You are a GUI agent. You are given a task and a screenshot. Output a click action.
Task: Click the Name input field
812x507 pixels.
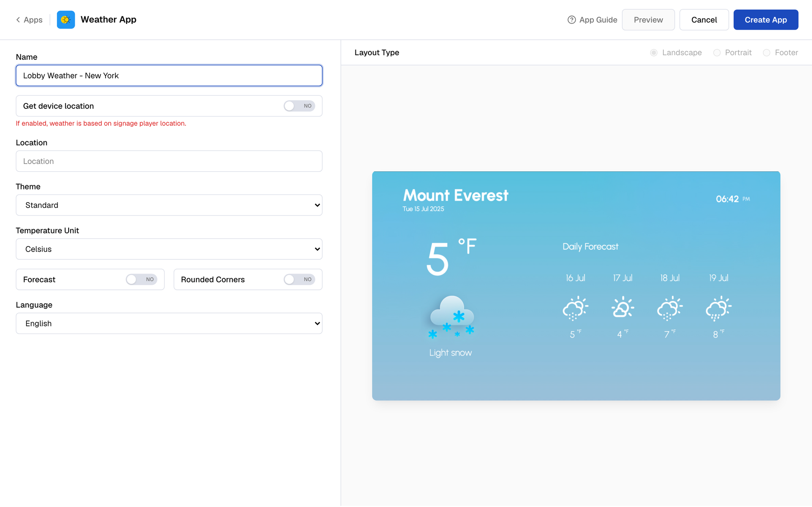(169, 76)
